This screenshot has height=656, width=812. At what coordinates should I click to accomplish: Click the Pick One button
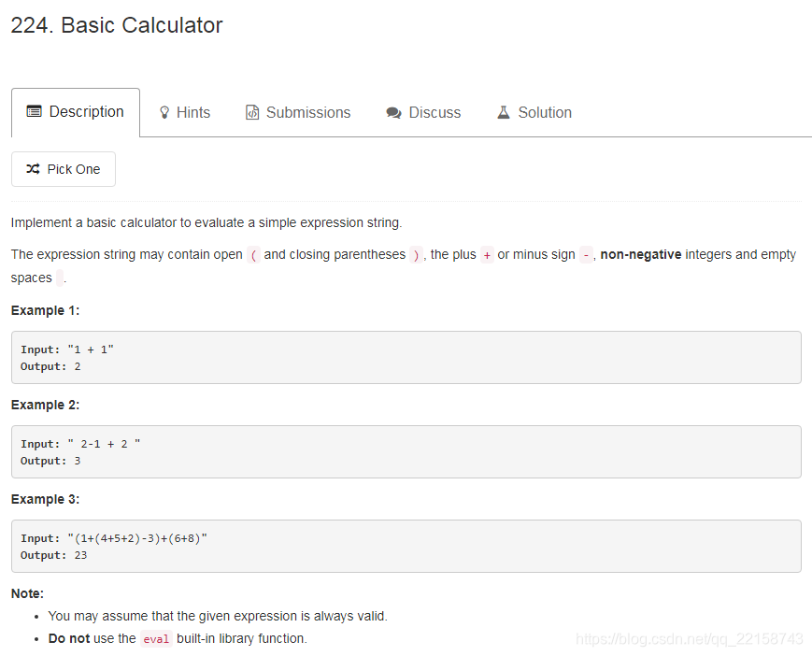(x=64, y=169)
